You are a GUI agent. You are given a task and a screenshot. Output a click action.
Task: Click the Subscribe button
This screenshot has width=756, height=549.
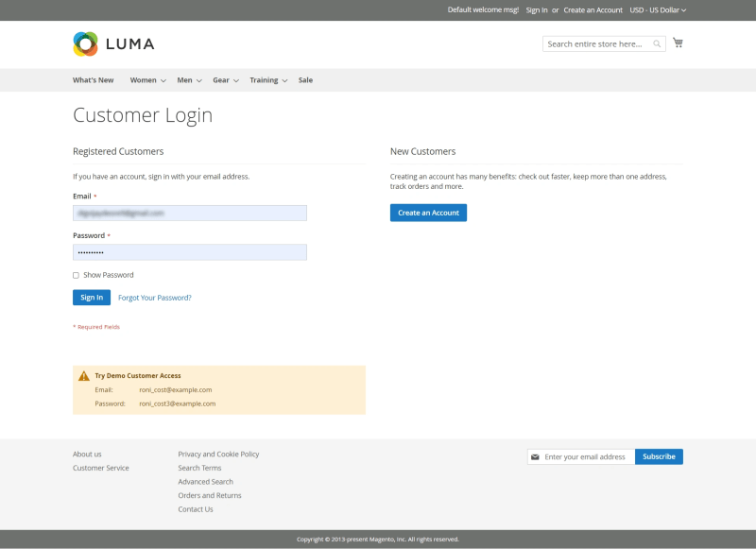pyautogui.click(x=659, y=456)
